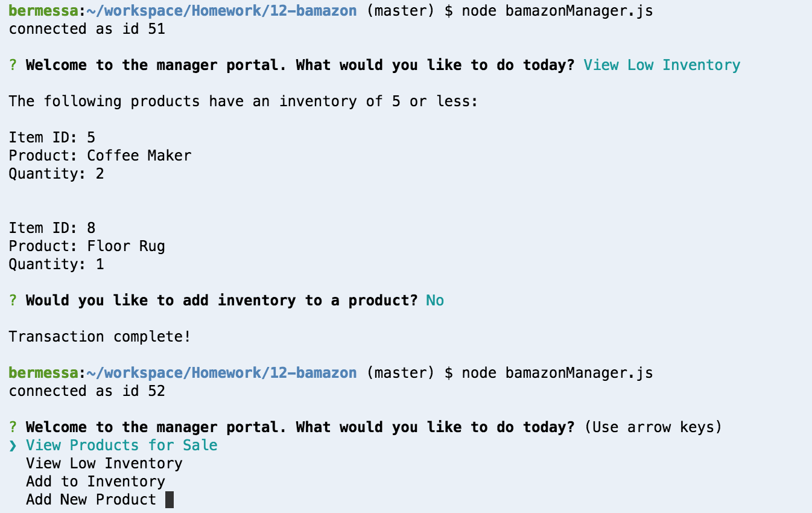Click the (Use arrow keys) hint

653,427
